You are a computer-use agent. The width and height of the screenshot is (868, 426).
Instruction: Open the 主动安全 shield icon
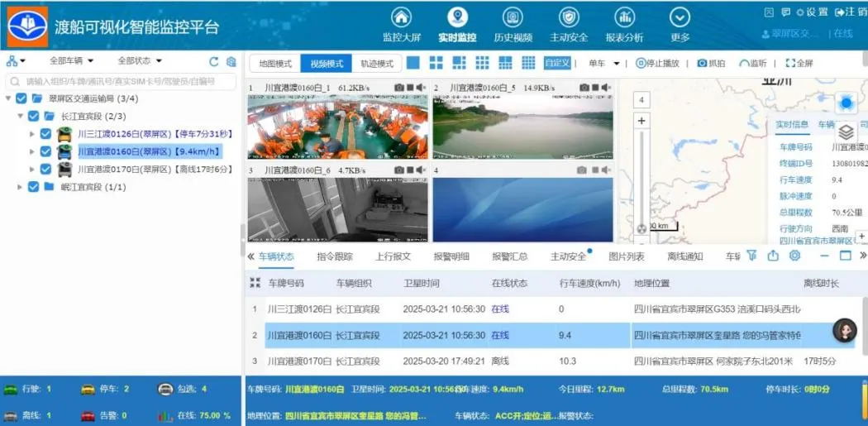(569, 17)
